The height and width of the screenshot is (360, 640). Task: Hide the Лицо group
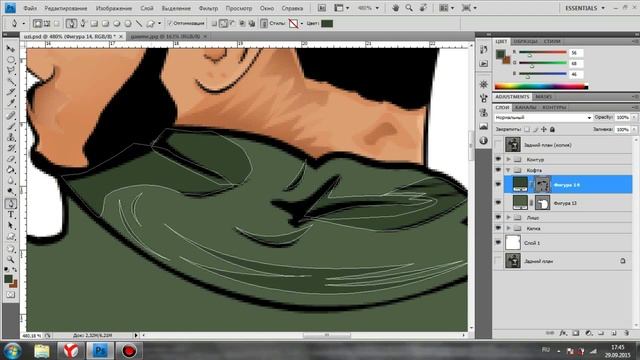coord(498,218)
